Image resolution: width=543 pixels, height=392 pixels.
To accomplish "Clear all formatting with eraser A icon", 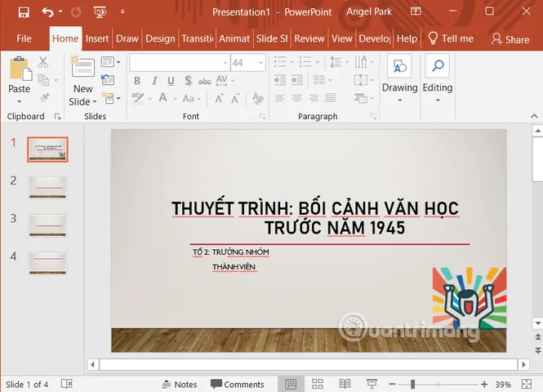I will 258,99.
